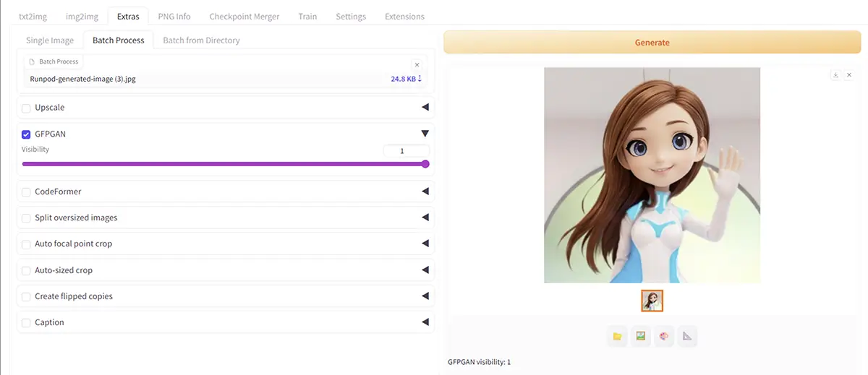Open the Train tab
The height and width of the screenshot is (375, 868).
click(307, 16)
